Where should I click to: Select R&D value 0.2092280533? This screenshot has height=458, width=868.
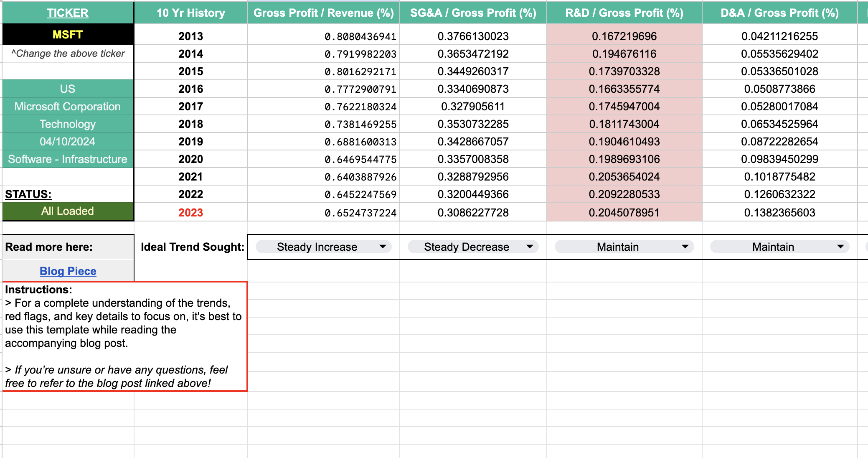tap(624, 194)
